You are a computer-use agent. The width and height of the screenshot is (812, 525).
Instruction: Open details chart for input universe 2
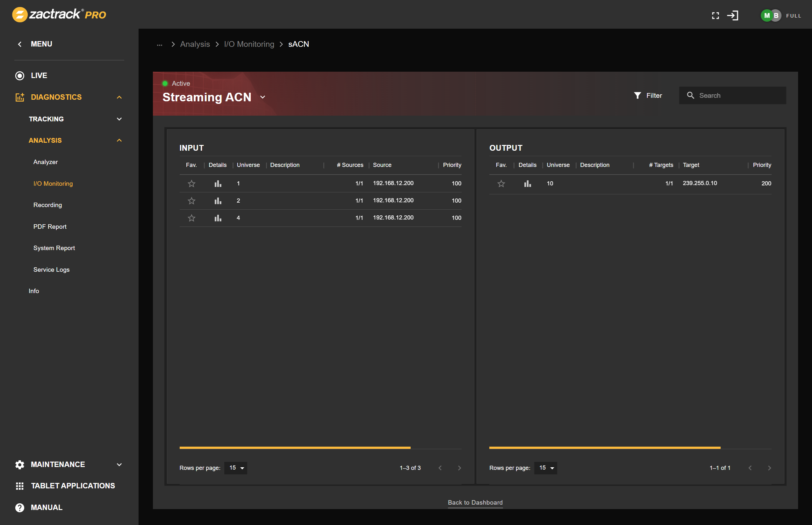[218, 200]
